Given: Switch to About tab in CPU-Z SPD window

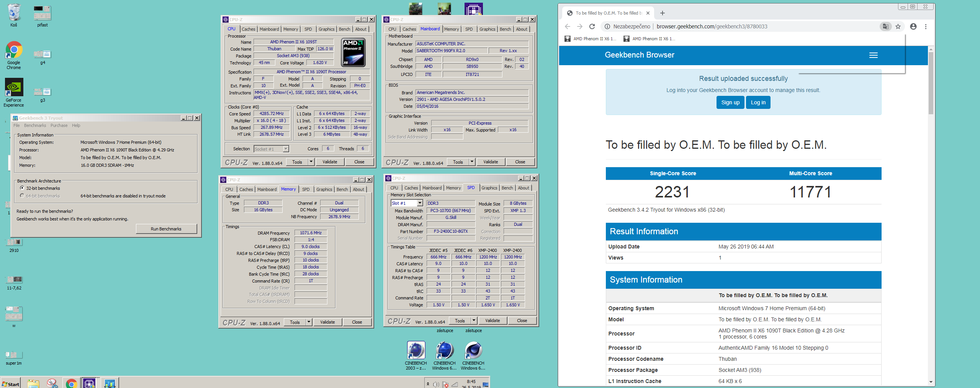Looking at the screenshot, I should pos(524,188).
